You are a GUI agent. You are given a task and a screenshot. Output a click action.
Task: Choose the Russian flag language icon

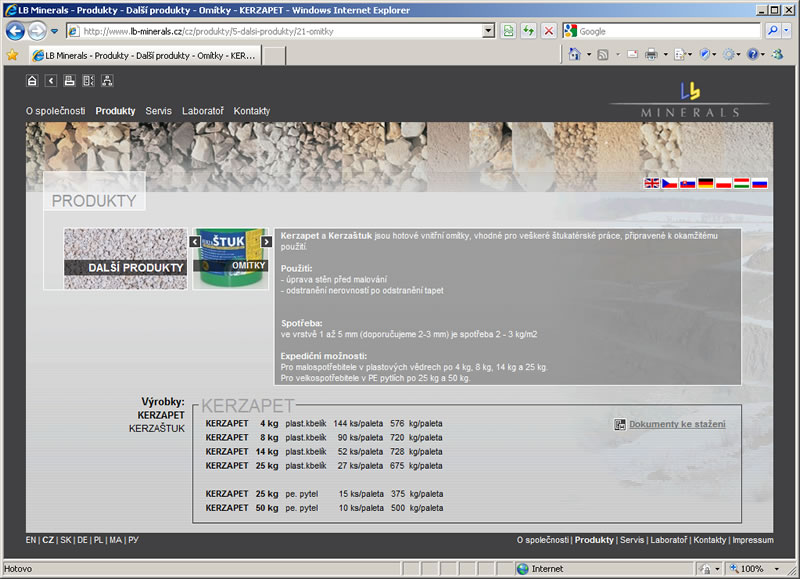[760, 183]
